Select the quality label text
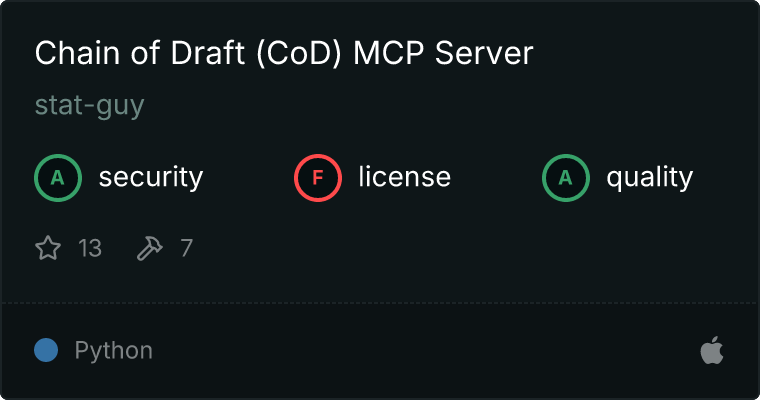The height and width of the screenshot is (400, 760). 649,177
